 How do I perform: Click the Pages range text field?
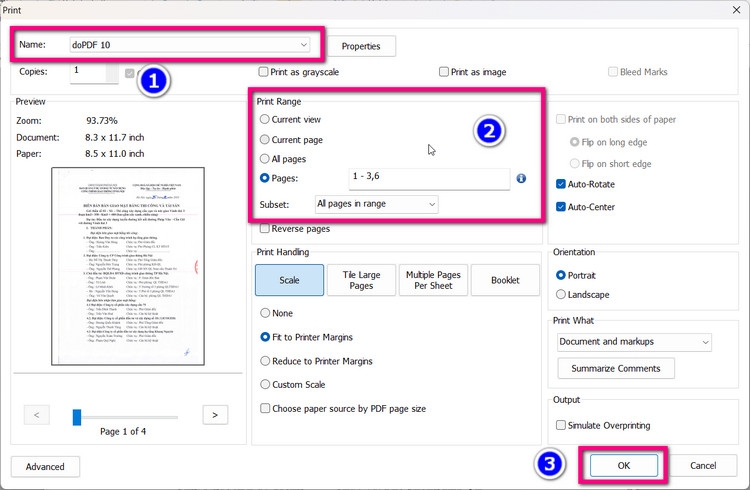(429, 178)
